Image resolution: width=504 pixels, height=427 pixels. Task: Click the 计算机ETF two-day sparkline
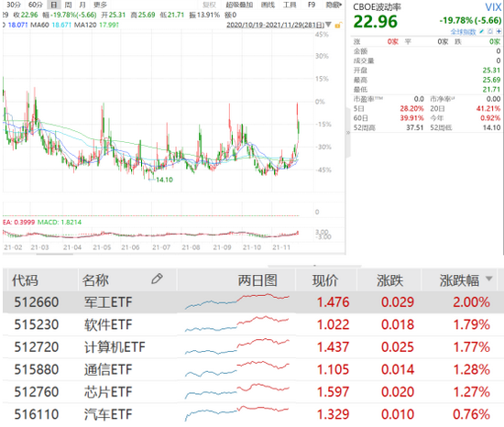(x=237, y=346)
